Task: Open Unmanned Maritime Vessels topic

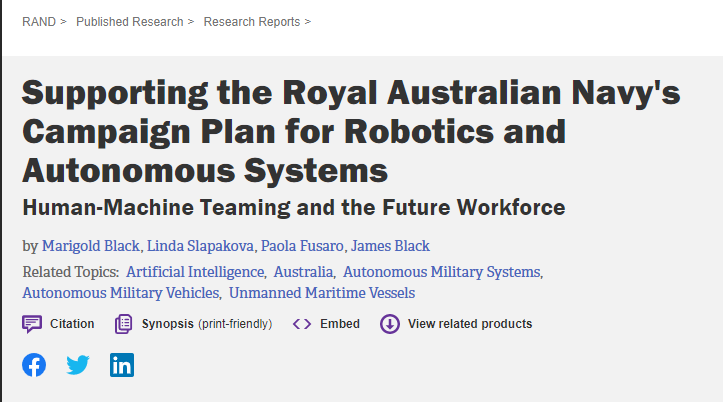Action: pos(322,293)
